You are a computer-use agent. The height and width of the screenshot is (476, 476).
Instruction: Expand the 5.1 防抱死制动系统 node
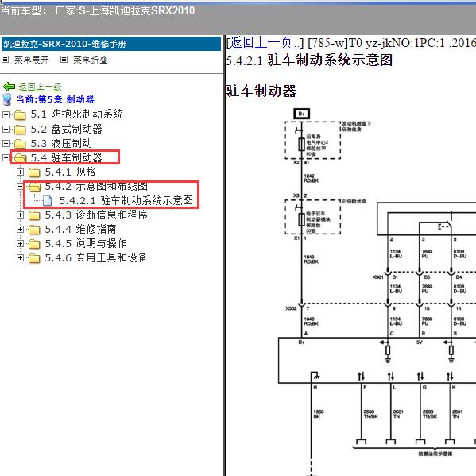pos(6,114)
